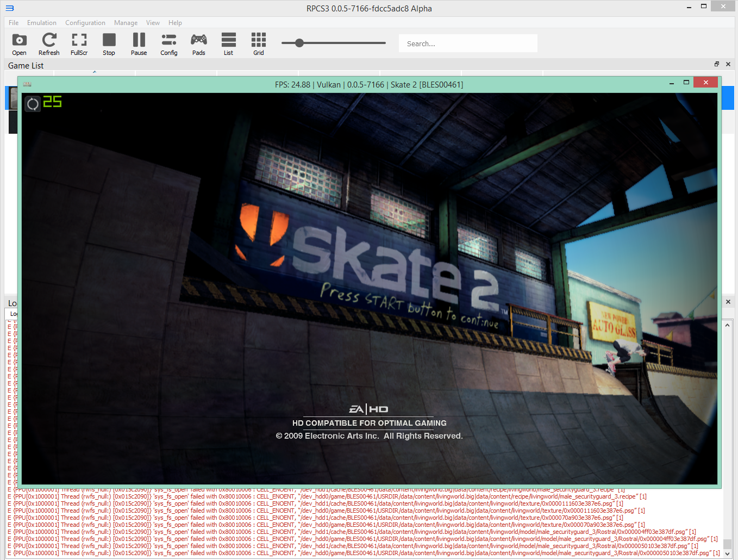This screenshot has height=560, width=738.
Task: Minimize the Skate 2 game window
Action: (672, 83)
